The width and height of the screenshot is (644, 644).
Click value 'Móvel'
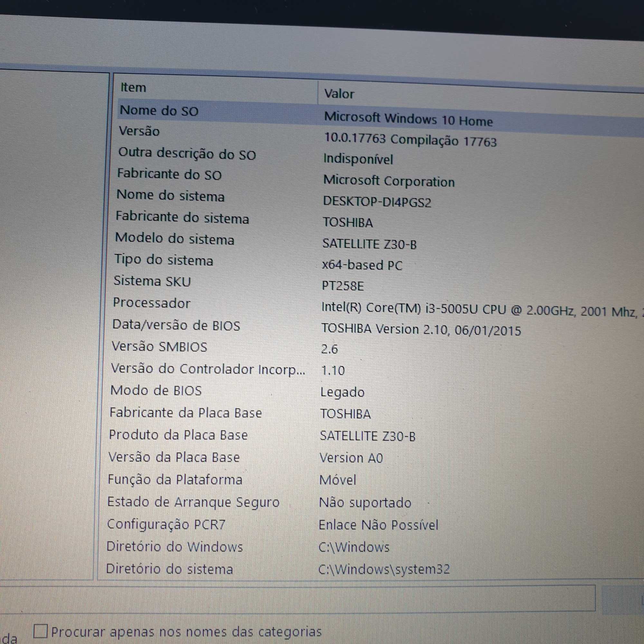[x=338, y=481]
